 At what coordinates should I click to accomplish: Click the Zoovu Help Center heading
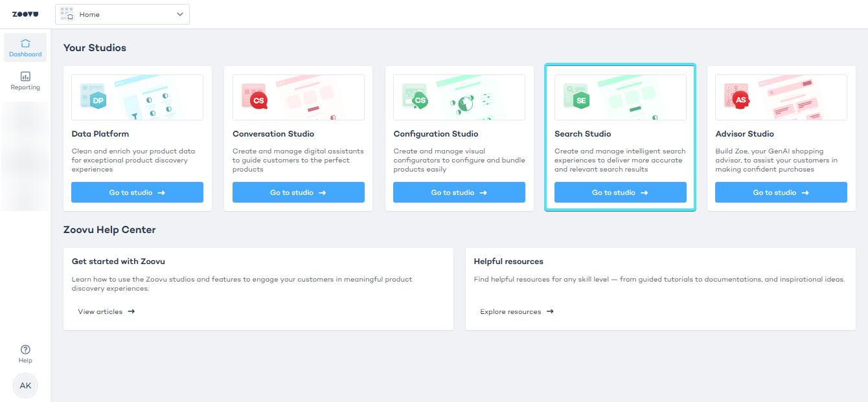(x=109, y=230)
